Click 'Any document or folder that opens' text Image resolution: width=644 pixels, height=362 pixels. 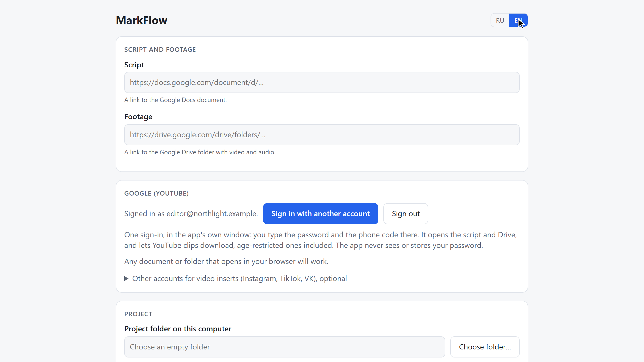pyautogui.click(x=226, y=261)
